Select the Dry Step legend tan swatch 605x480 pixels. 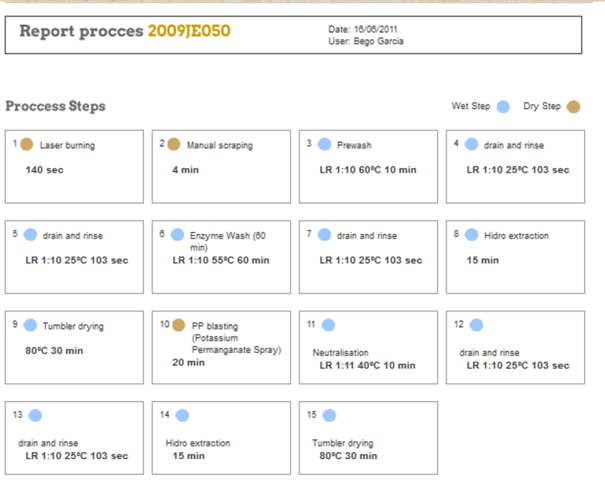point(573,107)
